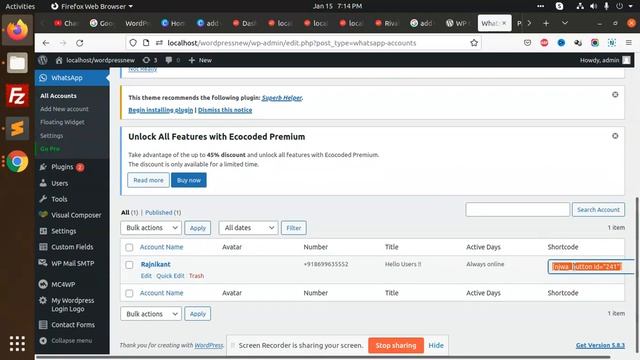Tick select-all checkbox in table footer
This screenshot has width=640, height=360.
129,293
